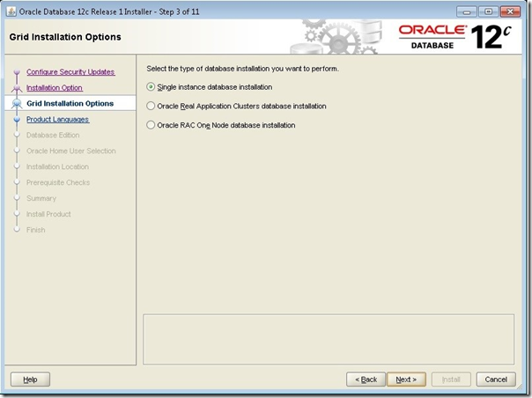The height and width of the screenshot is (398, 532).
Task: Select Single instance database installation radio button
Action: pyautogui.click(x=151, y=87)
